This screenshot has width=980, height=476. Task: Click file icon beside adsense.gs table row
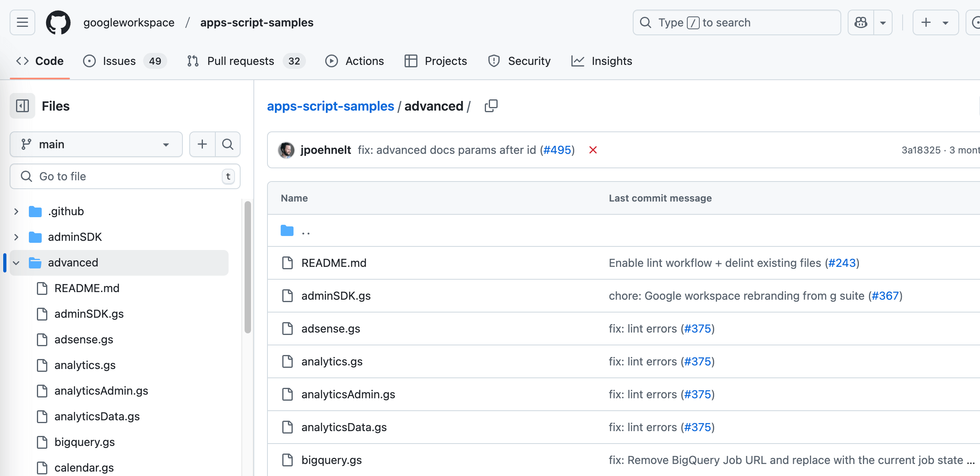(288, 329)
